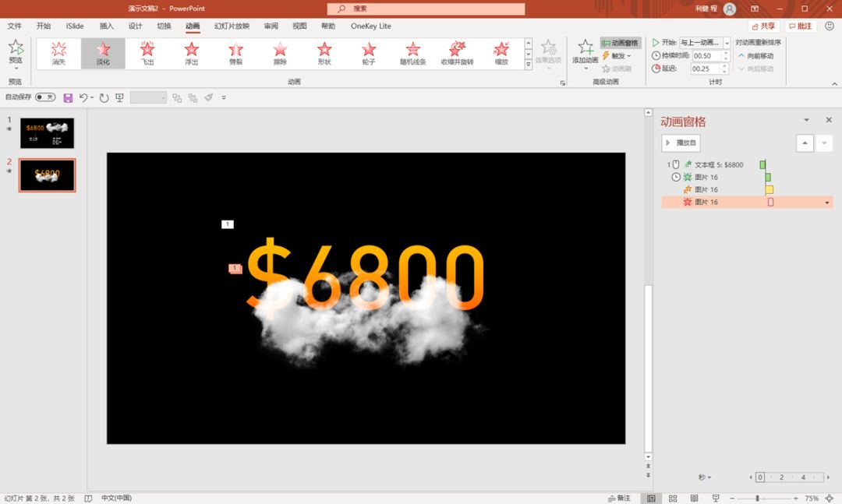Screen dimensions: 842x504
Task: Select the 收缩并旋转 (Shrink & Turn) animation
Action: pyautogui.click(x=458, y=54)
